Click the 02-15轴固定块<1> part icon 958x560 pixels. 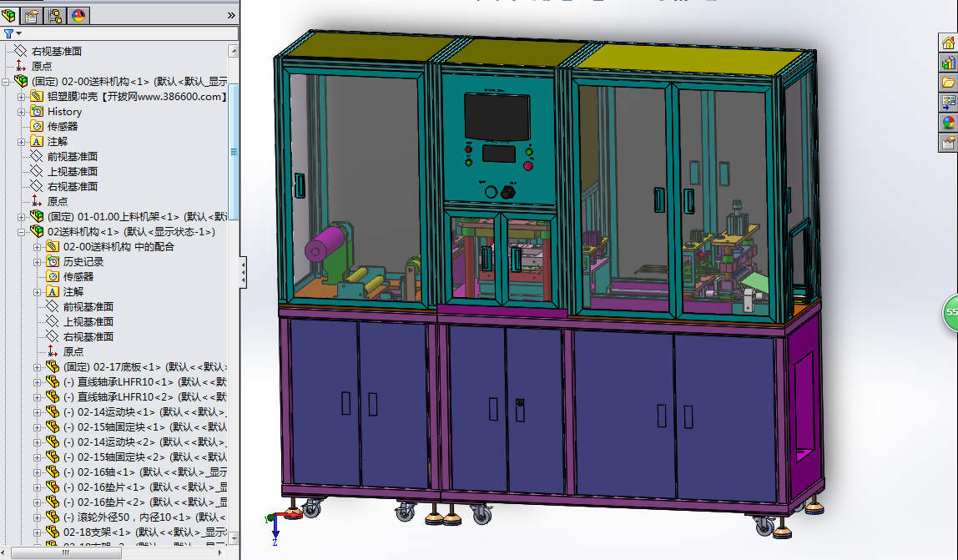pos(53,426)
